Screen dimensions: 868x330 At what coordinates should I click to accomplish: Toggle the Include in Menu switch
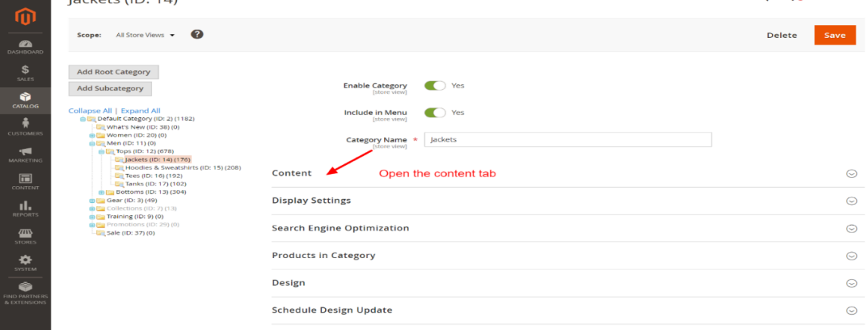click(435, 112)
